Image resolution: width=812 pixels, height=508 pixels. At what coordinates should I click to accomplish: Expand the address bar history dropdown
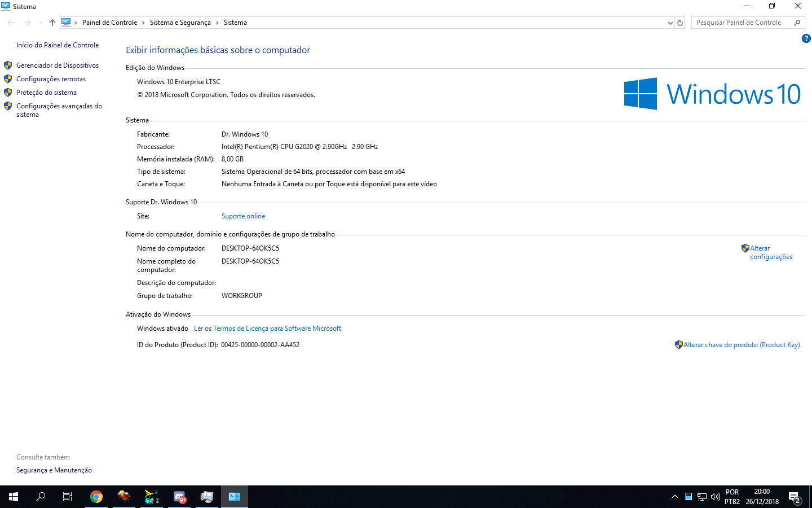point(670,23)
